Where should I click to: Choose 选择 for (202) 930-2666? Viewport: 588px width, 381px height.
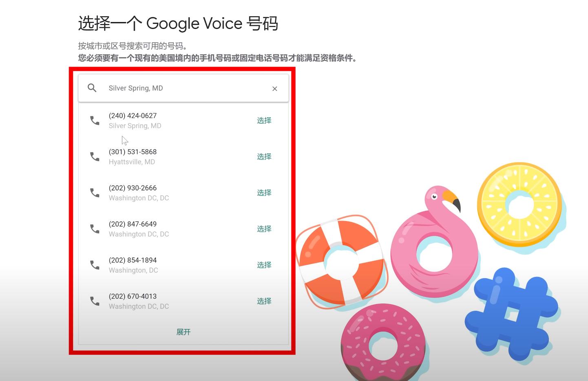point(264,193)
